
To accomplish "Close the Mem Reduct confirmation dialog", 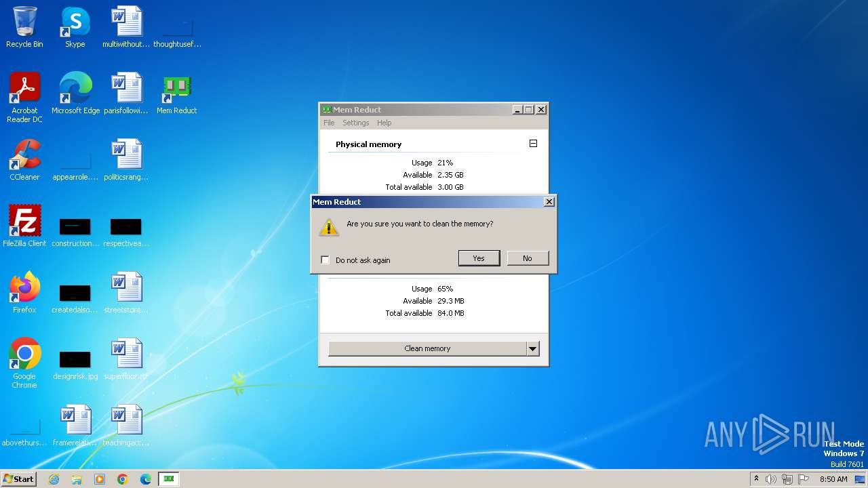I will (x=549, y=201).
